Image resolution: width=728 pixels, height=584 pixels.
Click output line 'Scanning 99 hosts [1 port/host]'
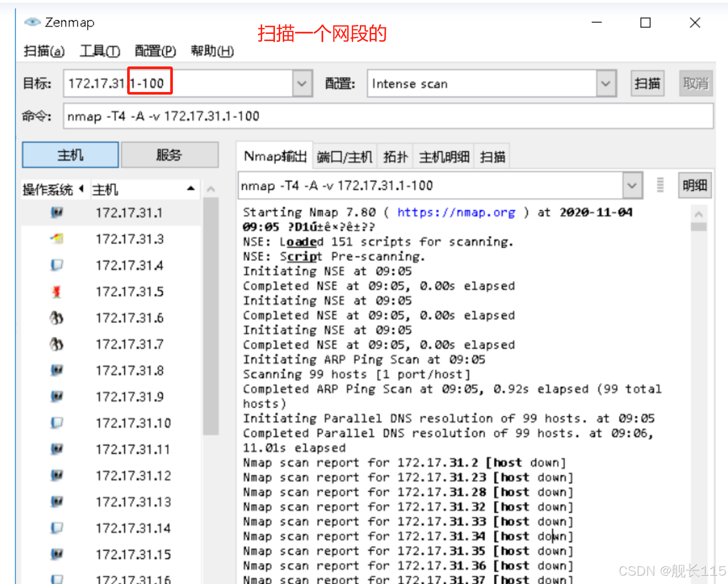pos(357,374)
